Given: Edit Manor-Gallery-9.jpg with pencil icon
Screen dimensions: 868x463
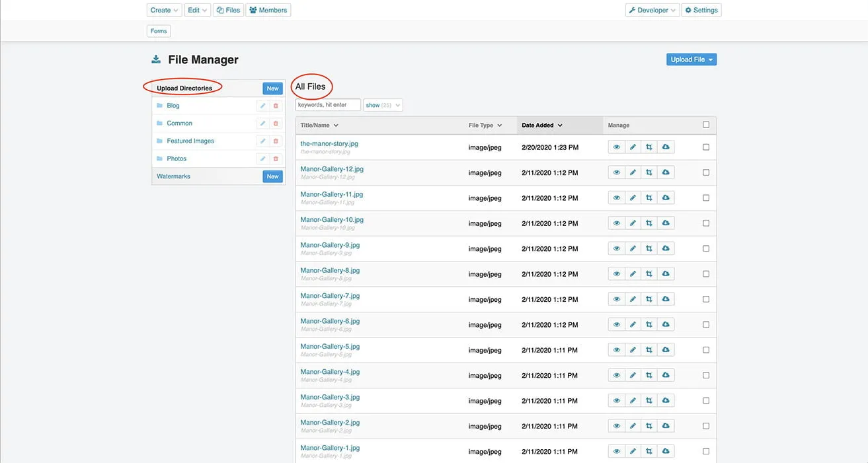Looking at the screenshot, I should click(x=633, y=249).
